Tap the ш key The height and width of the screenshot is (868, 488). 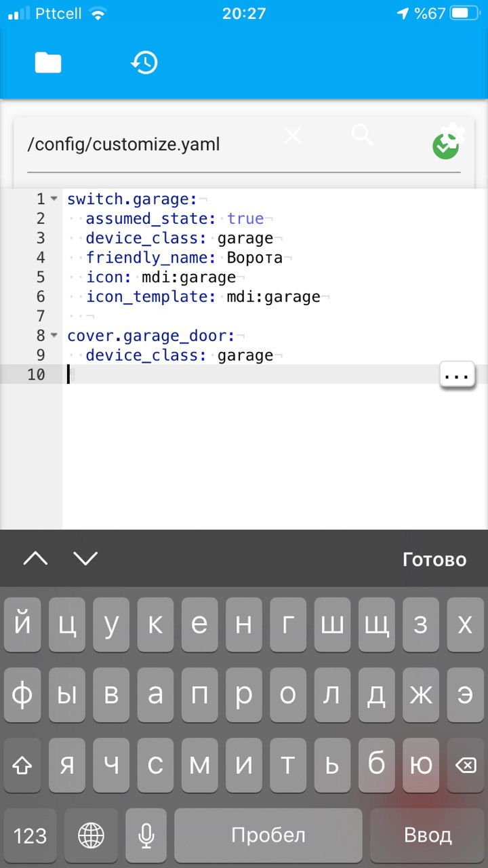click(x=332, y=625)
